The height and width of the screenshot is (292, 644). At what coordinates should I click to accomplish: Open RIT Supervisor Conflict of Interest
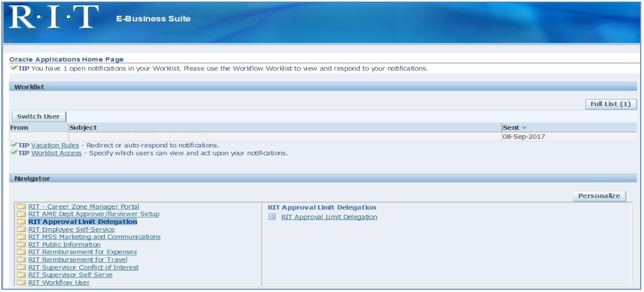tap(83, 267)
